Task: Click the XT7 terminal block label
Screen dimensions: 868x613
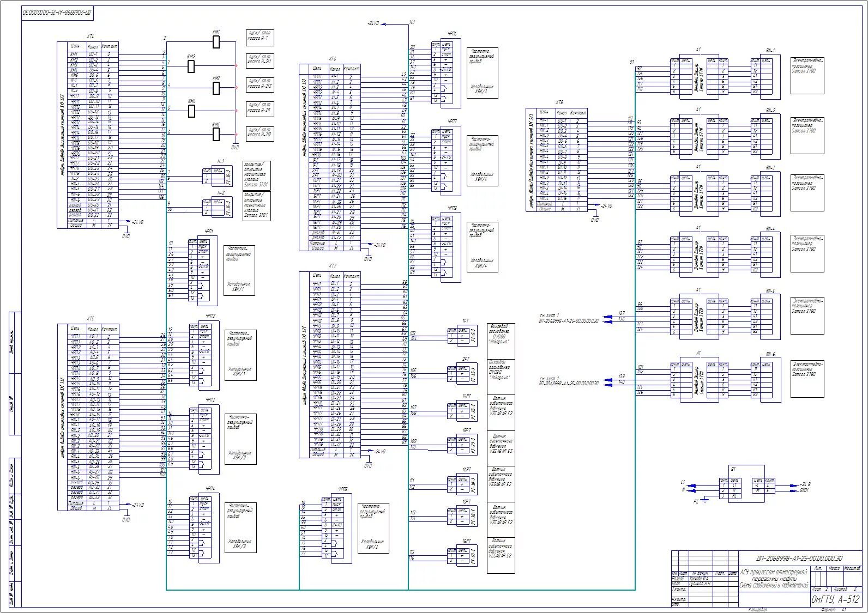Action: [333, 266]
